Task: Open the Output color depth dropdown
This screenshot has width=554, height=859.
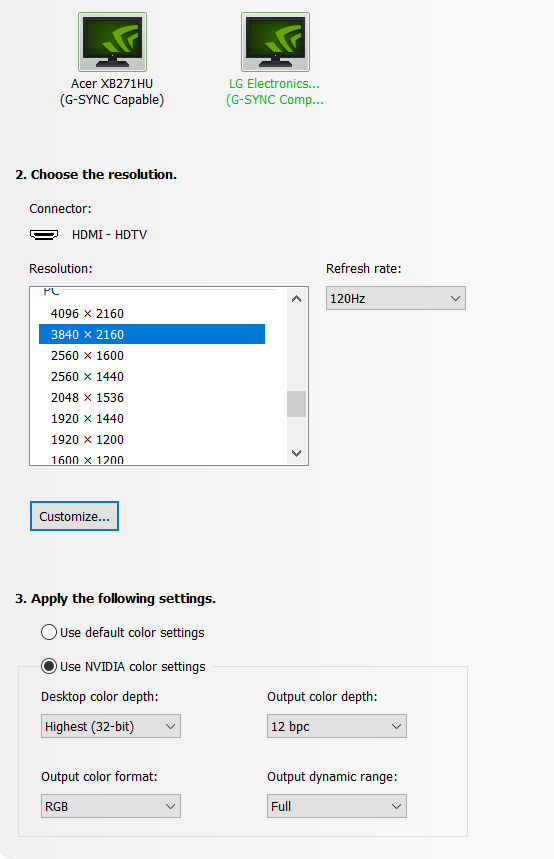Action: pyautogui.click(x=336, y=726)
